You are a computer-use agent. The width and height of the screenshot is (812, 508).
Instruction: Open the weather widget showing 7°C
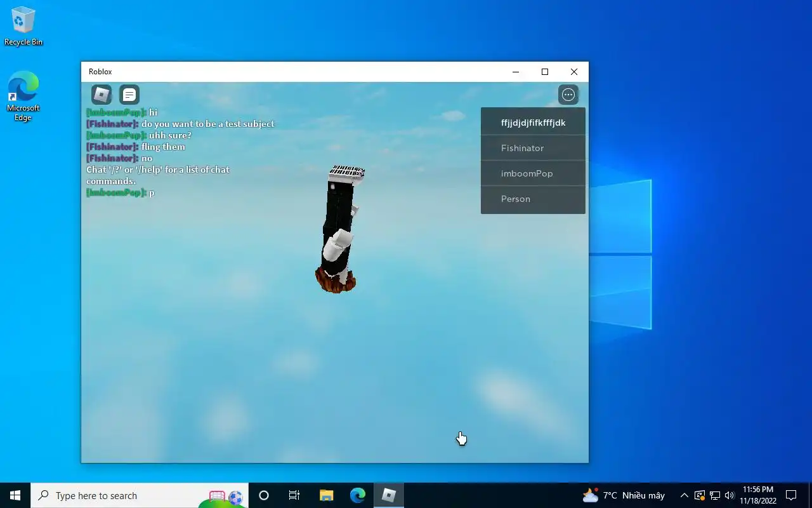(x=624, y=495)
